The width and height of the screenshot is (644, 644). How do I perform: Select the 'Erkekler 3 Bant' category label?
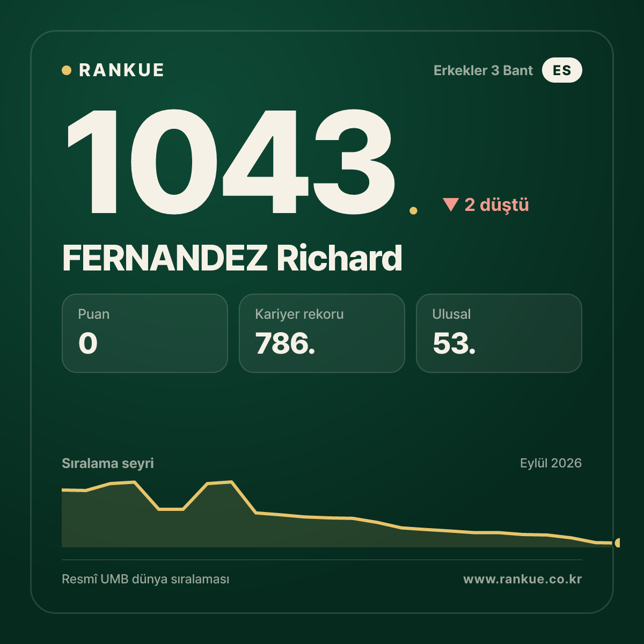(x=483, y=70)
